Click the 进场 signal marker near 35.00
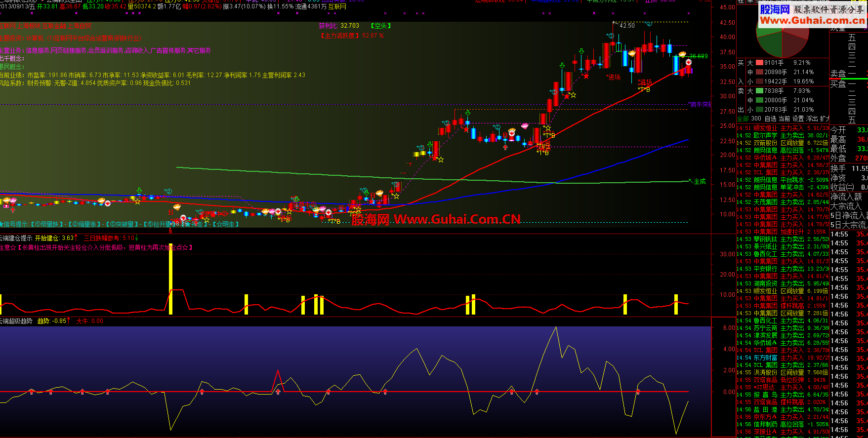Viewport: 868px width, 438px height. 614,77
